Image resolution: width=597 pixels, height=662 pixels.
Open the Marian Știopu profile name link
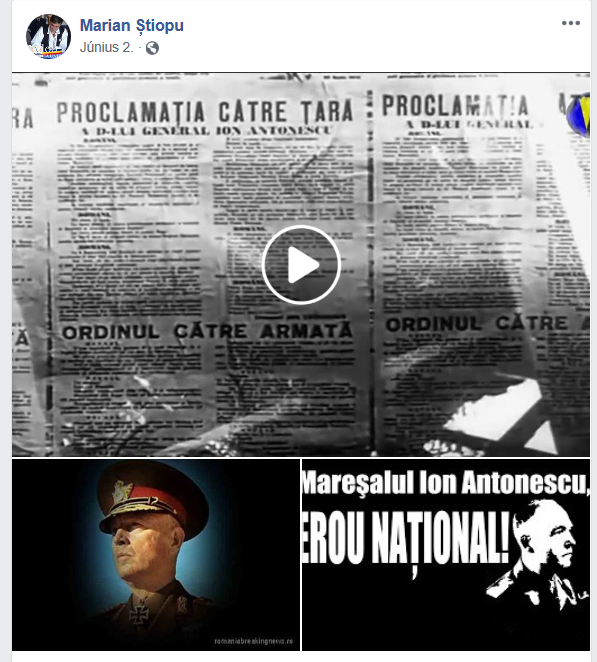point(132,25)
